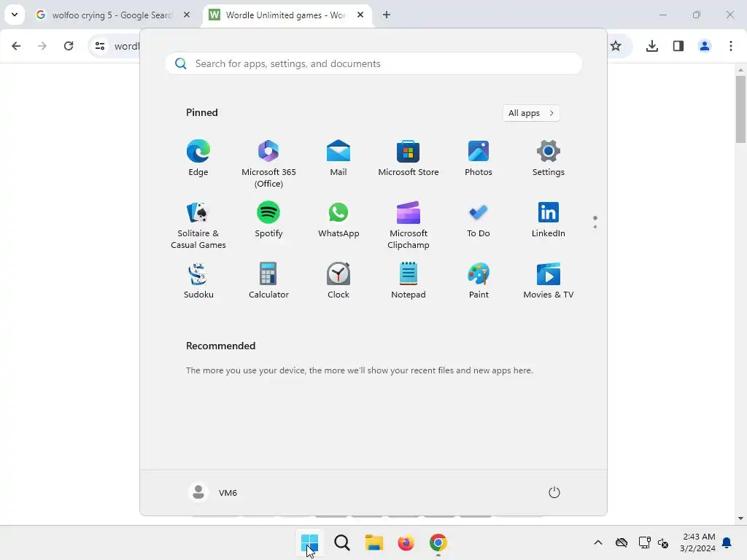Click the power button in Start menu
The height and width of the screenshot is (560, 747).
(x=554, y=492)
